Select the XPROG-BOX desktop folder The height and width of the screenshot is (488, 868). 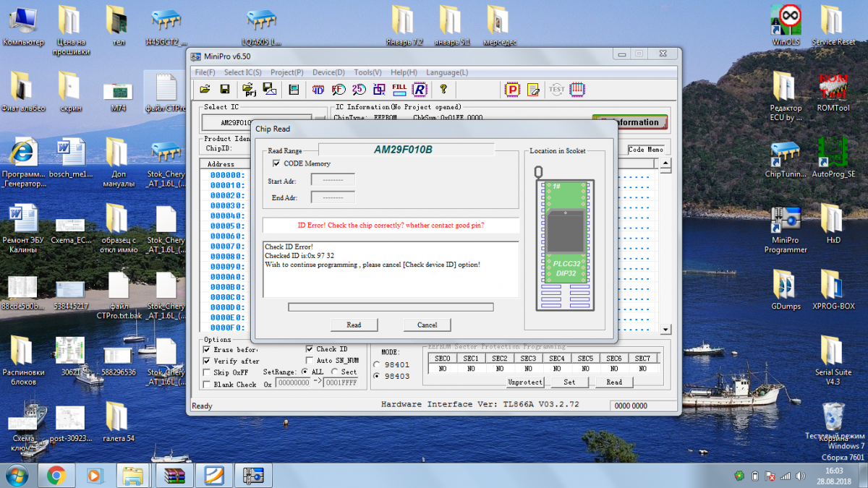(833, 290)
